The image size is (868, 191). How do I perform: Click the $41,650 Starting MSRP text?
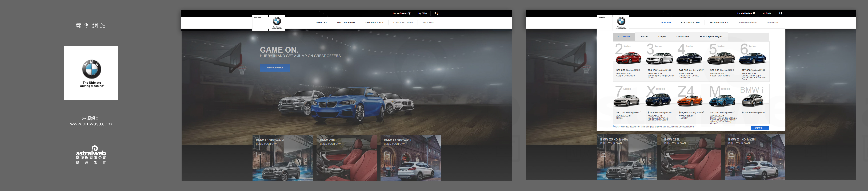coord(691,70)
